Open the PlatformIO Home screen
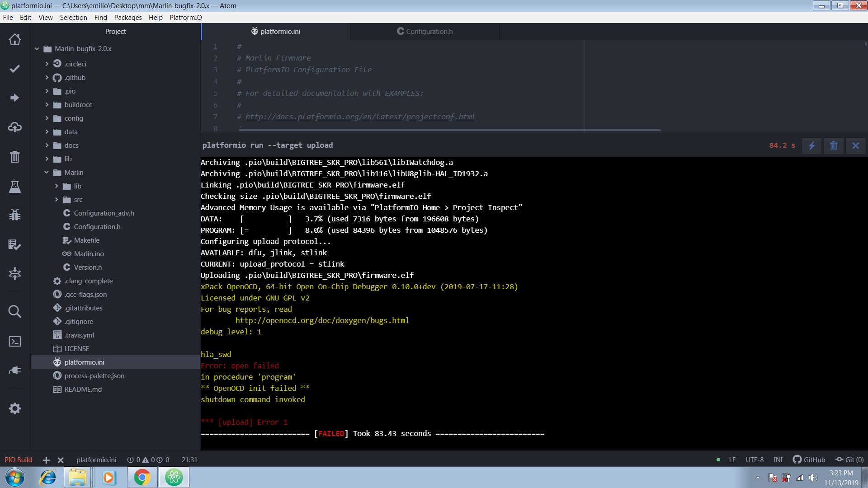868x488 pixels. click(x=15, y=40)
